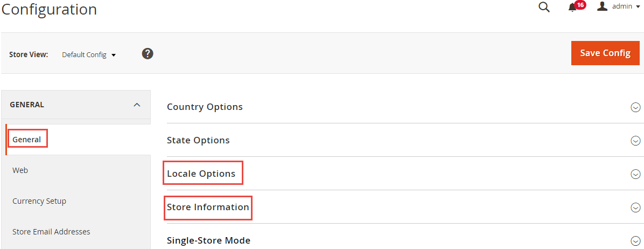
Task: Expand State Options chevron icon
Action: tap(635, 141)
